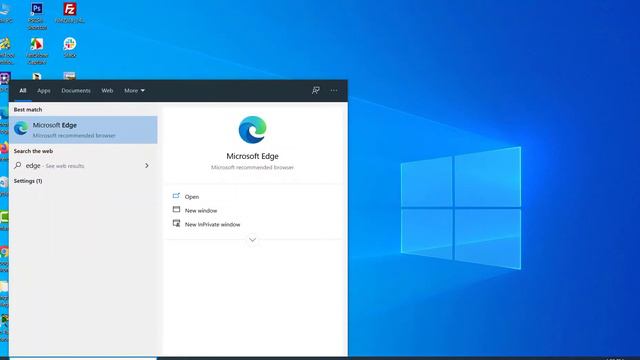Choose New InPrivate window
This screenshot has height=360, width=640.
(212, 224)
